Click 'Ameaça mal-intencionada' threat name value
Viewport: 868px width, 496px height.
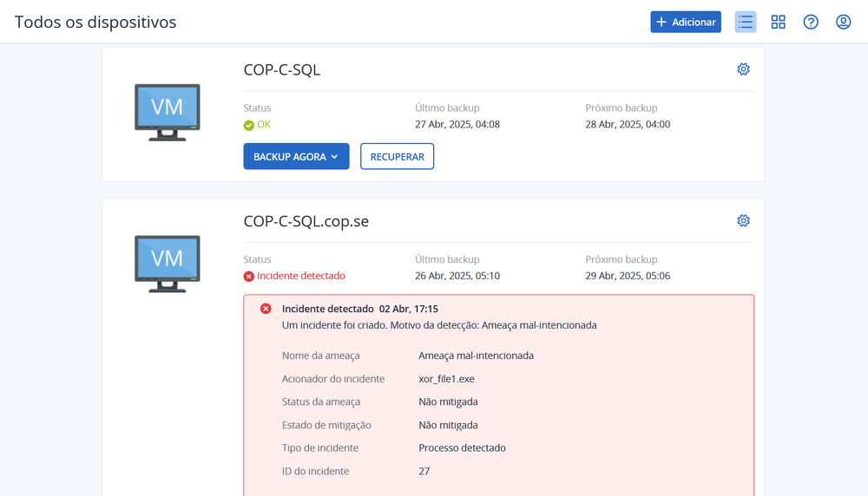[476, 356]
